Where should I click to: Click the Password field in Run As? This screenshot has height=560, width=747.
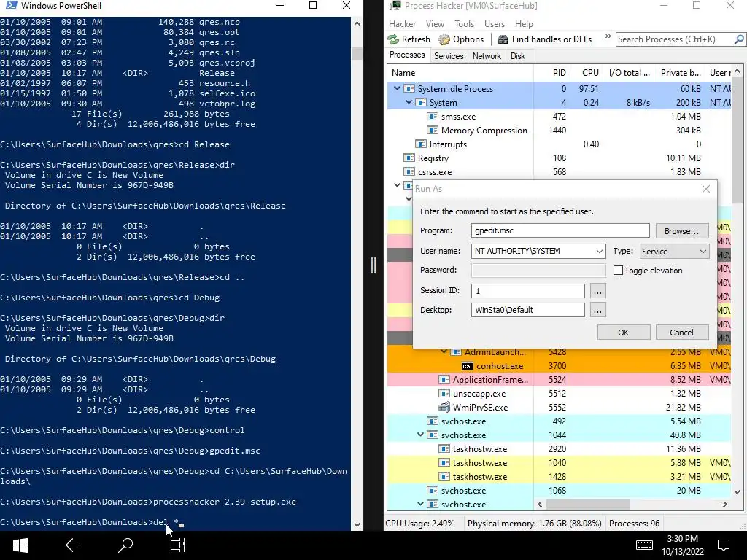pos(538,271)
